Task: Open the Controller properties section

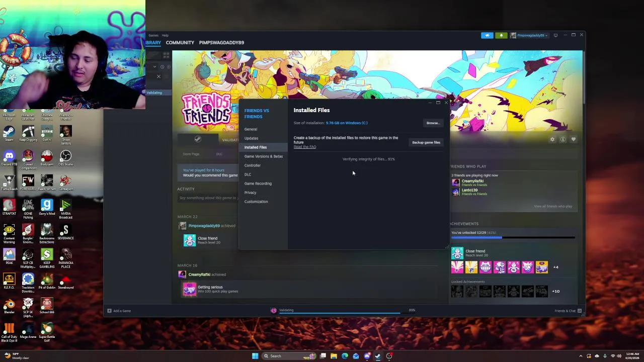Action: (x=253, y=165)
